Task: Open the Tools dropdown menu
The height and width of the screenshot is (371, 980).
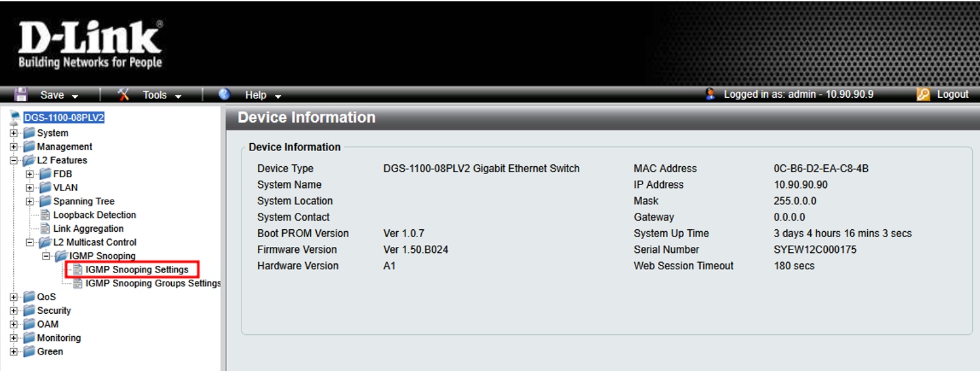Action: [x=161, y=95]
